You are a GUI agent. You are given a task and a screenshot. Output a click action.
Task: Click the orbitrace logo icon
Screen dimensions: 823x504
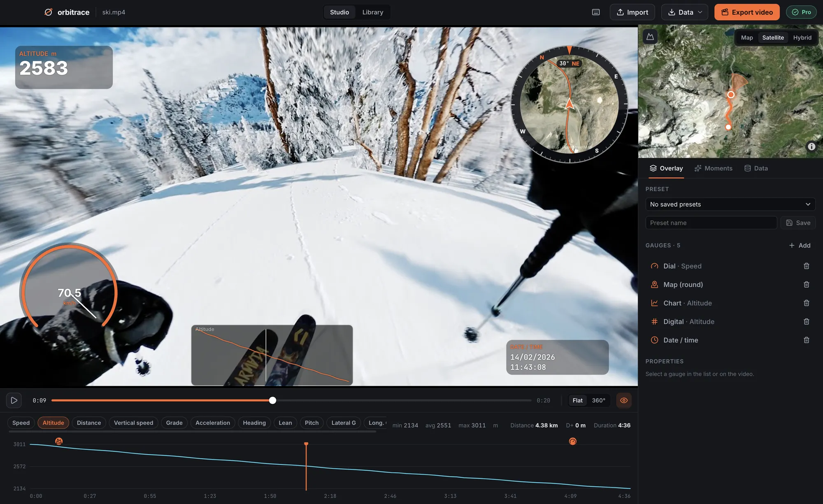(x=49, y=12)
